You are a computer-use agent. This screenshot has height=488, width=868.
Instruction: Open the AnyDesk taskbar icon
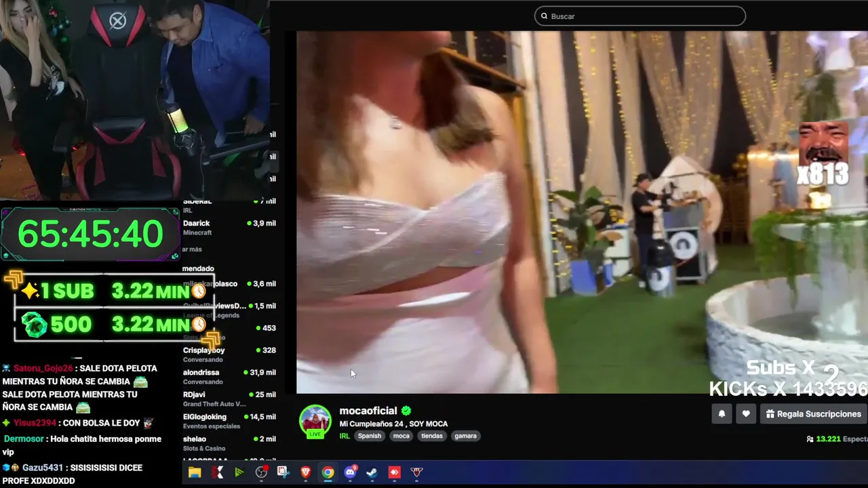395,472
